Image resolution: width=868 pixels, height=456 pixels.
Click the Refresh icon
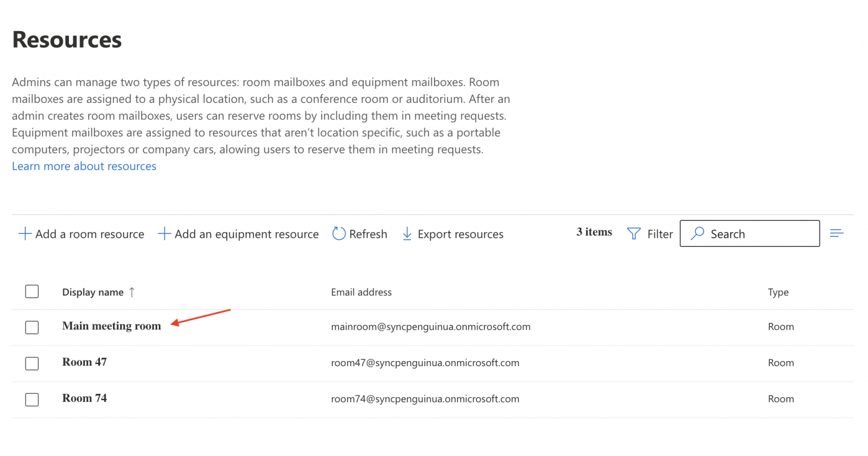point(338,233)
